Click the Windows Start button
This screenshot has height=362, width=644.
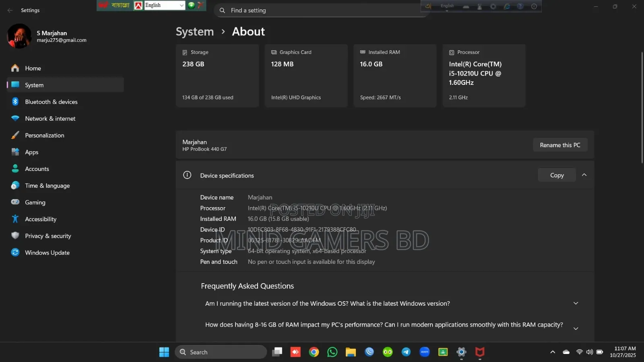tap(164, 352)
